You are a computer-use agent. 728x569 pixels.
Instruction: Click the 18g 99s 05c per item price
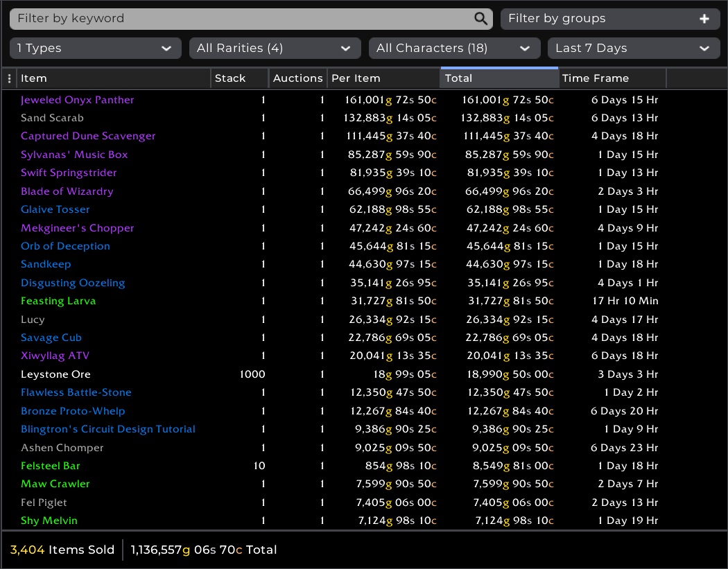[404, 374]
